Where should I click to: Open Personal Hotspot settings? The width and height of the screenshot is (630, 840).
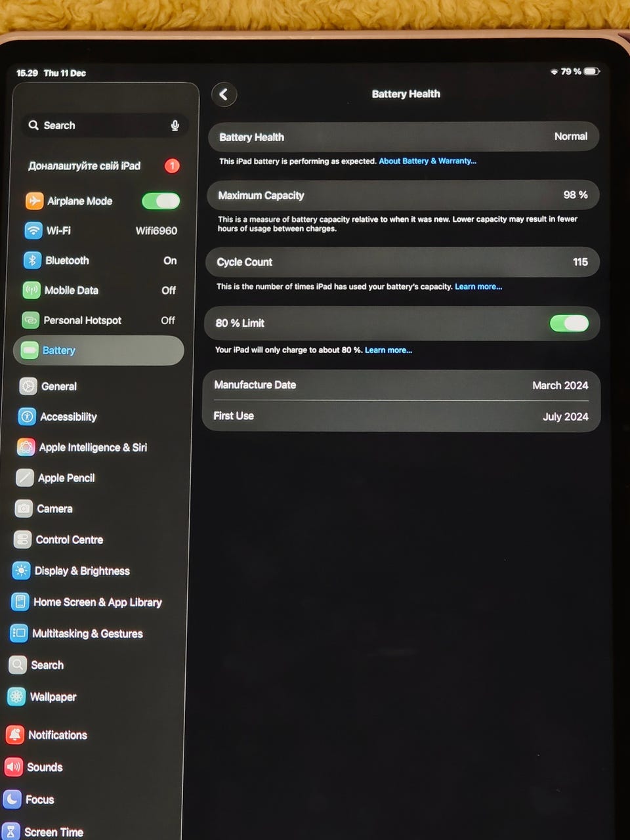pyautogui.click(x=99, y=320)
